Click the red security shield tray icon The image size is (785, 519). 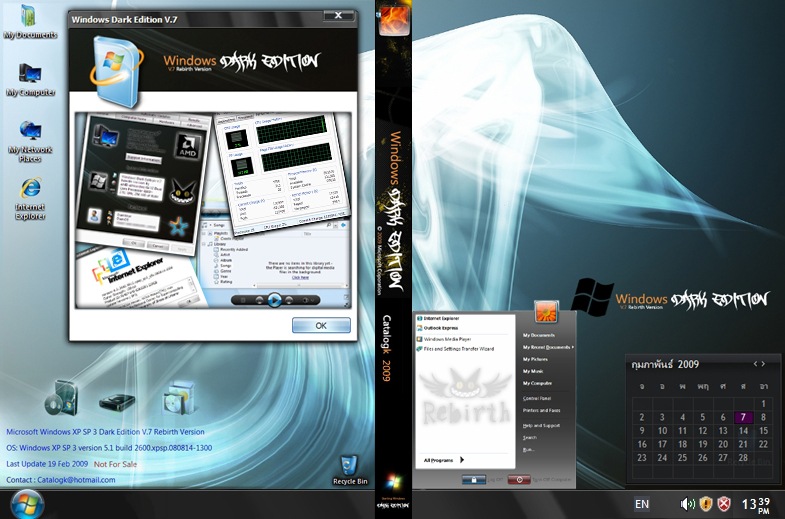point(724,504)
